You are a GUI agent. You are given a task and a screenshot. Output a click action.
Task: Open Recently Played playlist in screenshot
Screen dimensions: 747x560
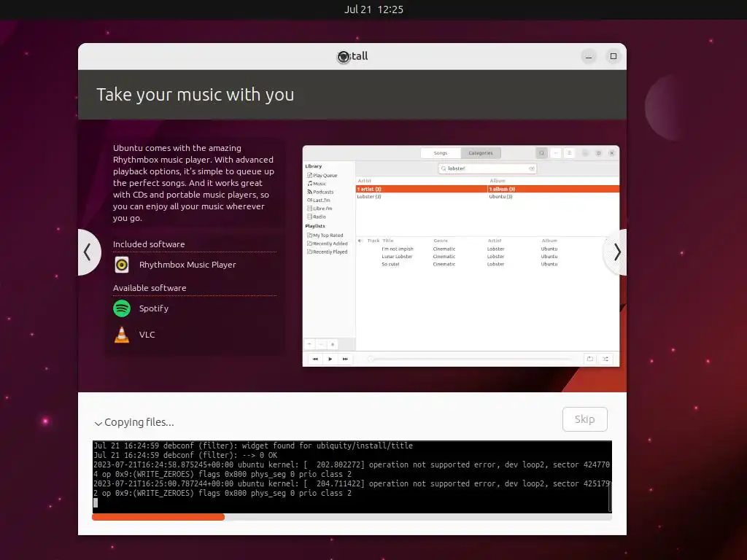(x=328, y=252)
